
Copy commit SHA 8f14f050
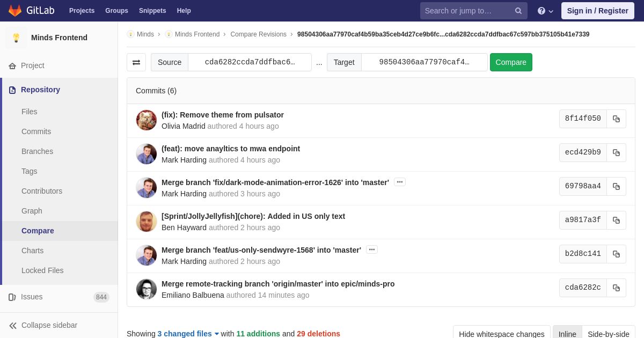coord(616,119)
